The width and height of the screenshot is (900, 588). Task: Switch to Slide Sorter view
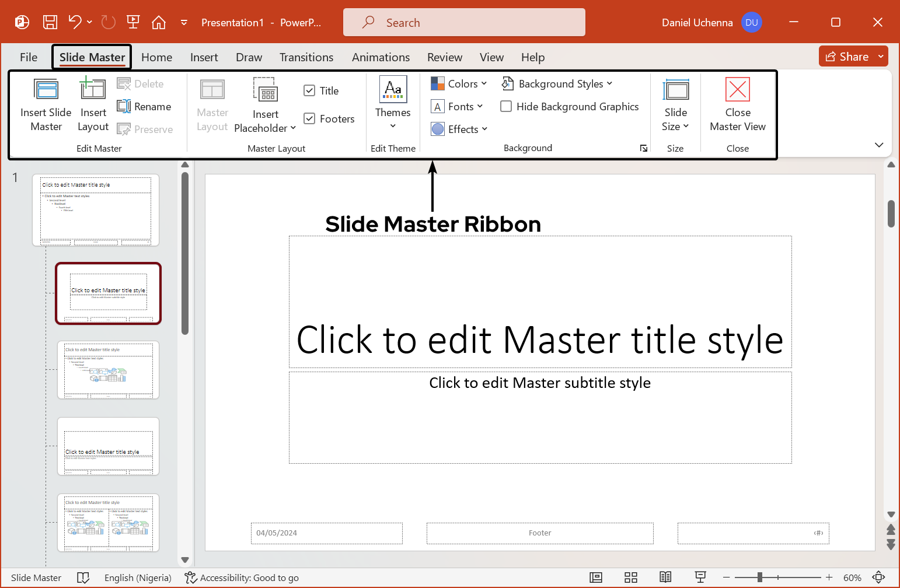(631, 577)
